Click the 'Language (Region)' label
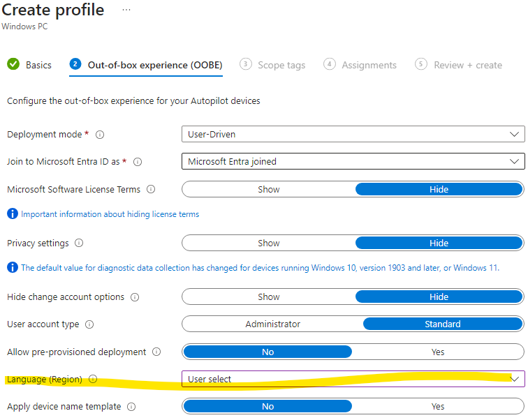This screenshot has height=420, width=528. coord(45,380)
